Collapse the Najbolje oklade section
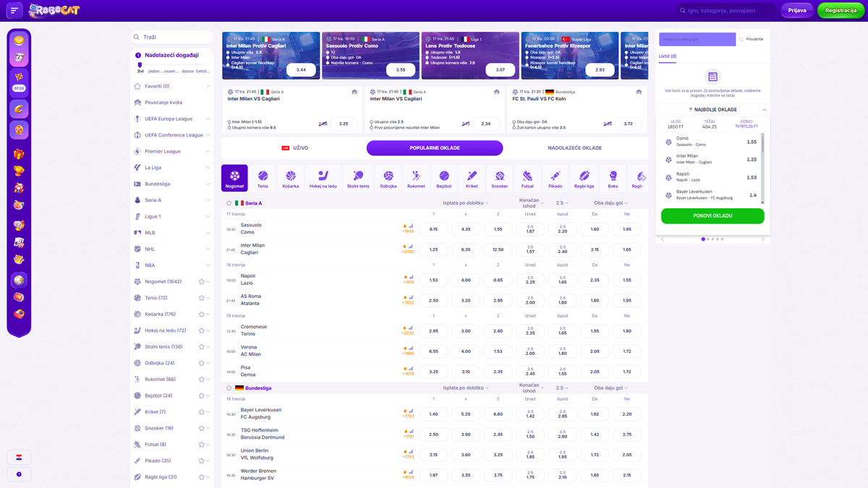 pos(765,110)
